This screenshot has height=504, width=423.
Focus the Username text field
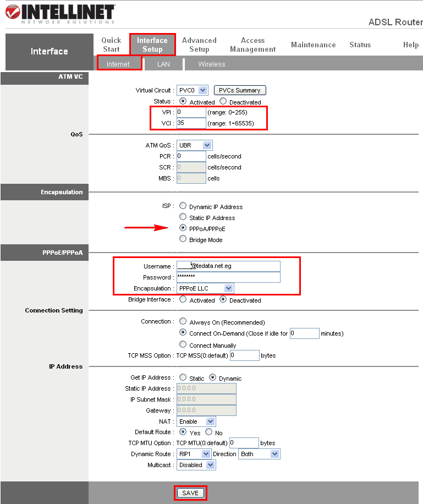pyautogui.click(x=228, y=266)
